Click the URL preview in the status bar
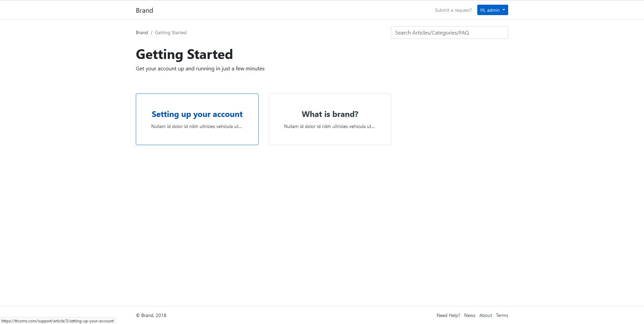Screen dimensions: 644x324 click(x=57, y=321)
